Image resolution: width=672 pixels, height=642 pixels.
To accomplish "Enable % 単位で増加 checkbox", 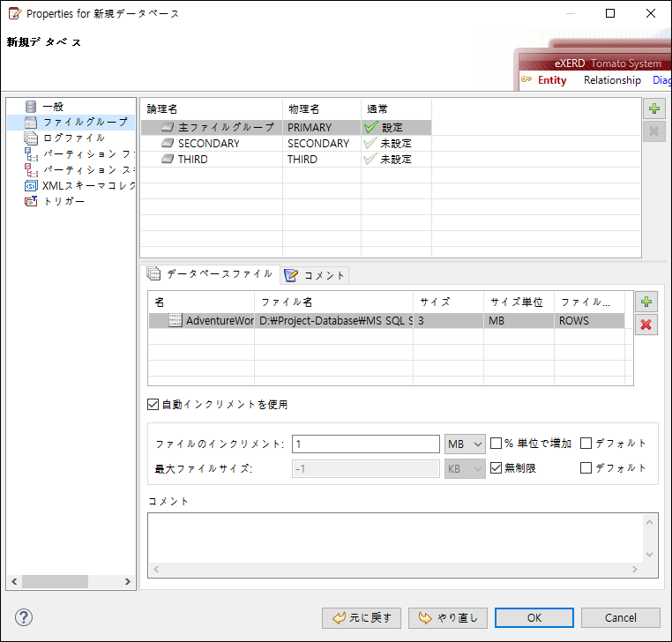I will [x=496, y=444].
